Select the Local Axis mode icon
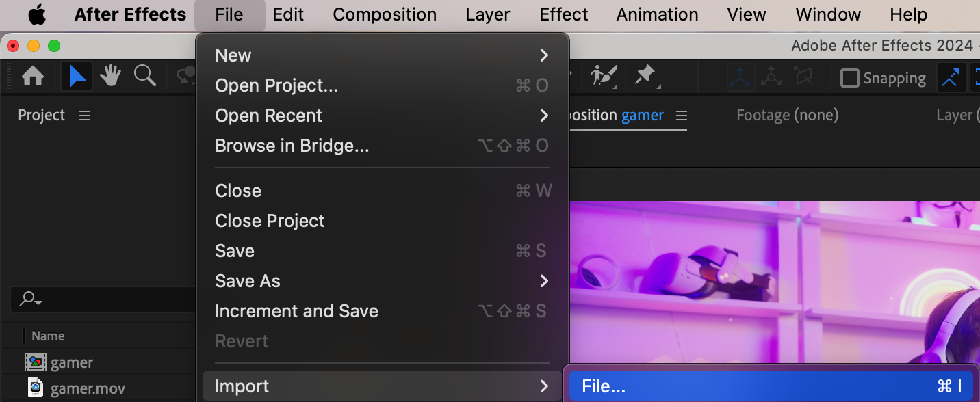Image resolution: width=980 pixels, height=402 pixels. 741,77
